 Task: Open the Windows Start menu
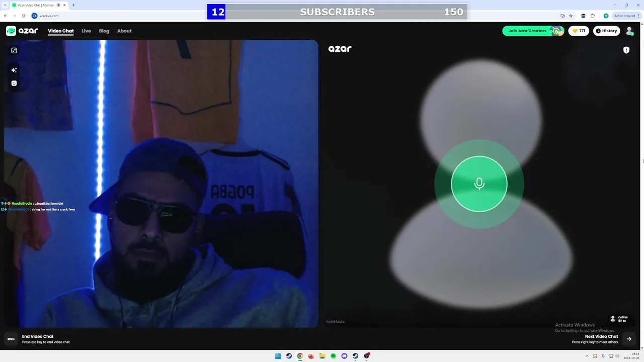tap(278, 356)
